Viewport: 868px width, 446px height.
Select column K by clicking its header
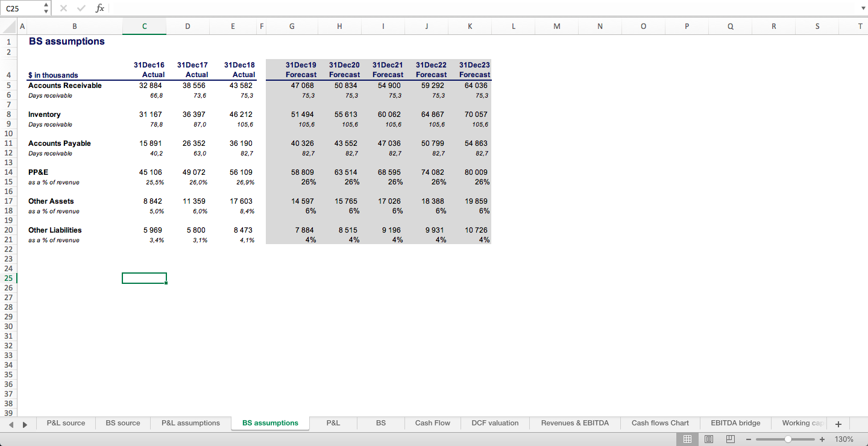pos(470,27)
